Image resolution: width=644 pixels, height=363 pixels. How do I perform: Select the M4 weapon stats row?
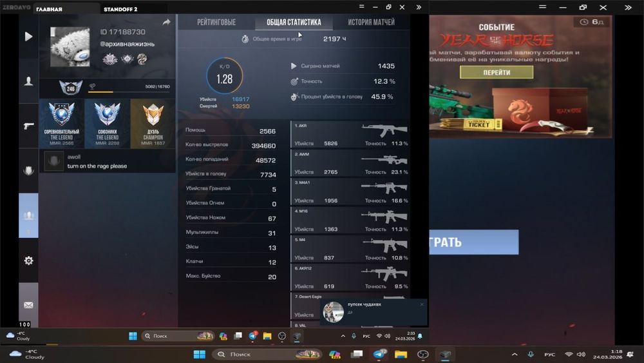coord(350,249)
